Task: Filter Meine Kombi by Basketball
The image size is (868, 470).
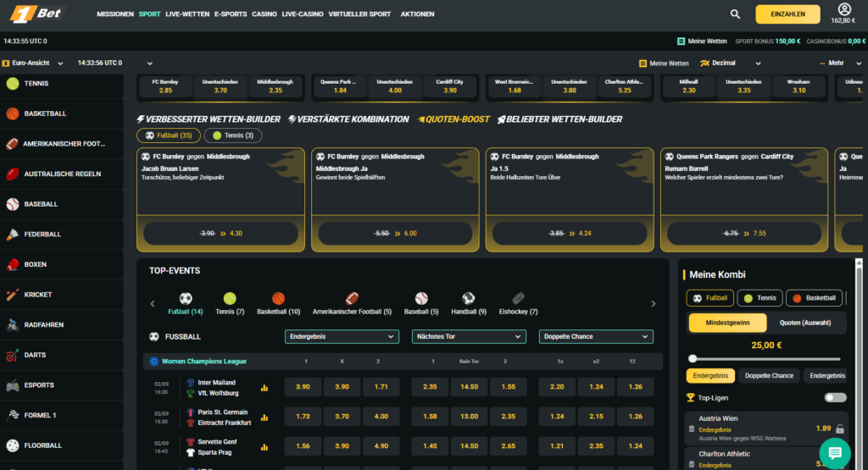Action: click(x=814, y=298)
